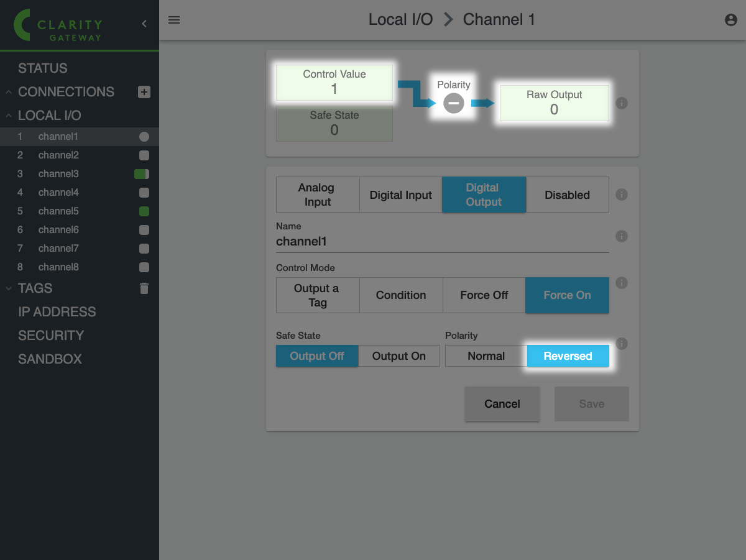The width and height of the screenshot is (746, 560).
Task: Select Normal polarity option
Action: tap(486, 356)
